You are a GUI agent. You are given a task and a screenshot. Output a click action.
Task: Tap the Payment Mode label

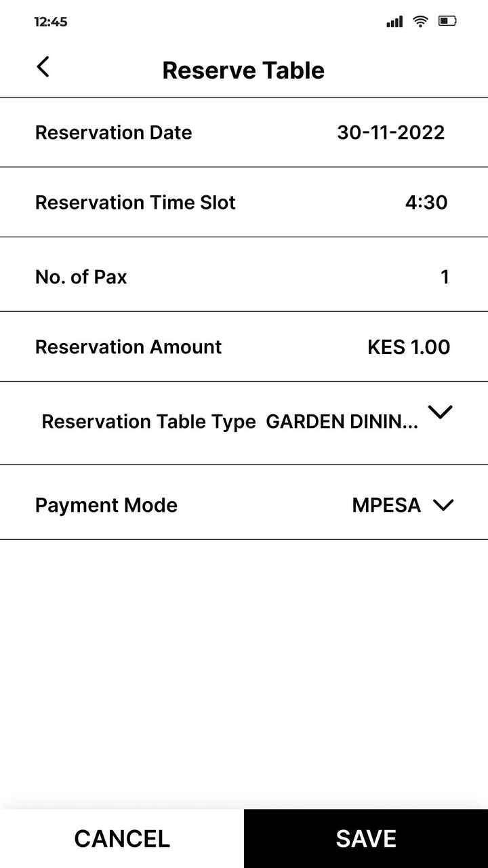pos(106,505)
